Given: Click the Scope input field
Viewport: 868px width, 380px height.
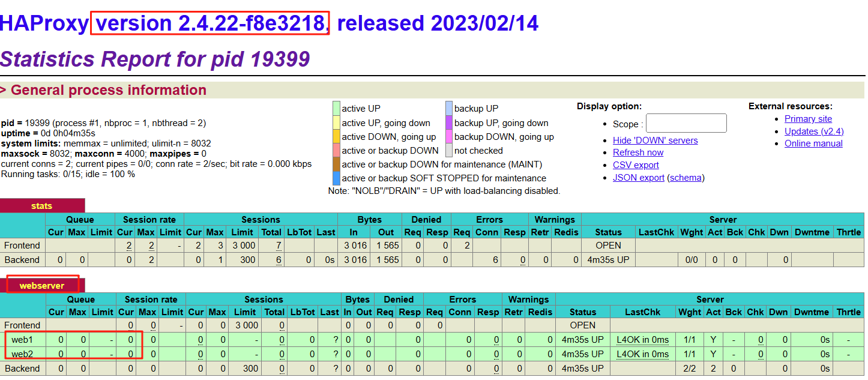Looking at the screenshot, I should pos(686,123).
